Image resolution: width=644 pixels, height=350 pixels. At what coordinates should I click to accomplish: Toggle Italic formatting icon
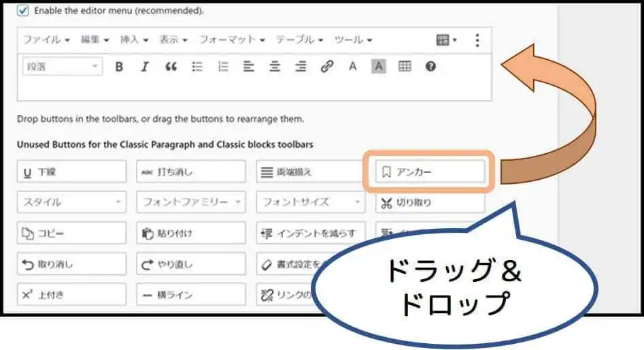(144, 67)
